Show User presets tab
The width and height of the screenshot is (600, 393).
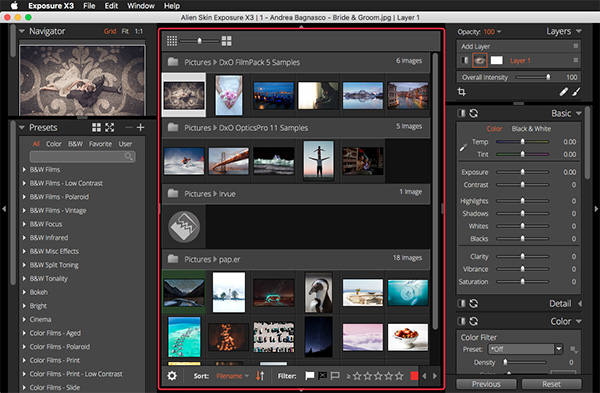click(x=125, y=144)
